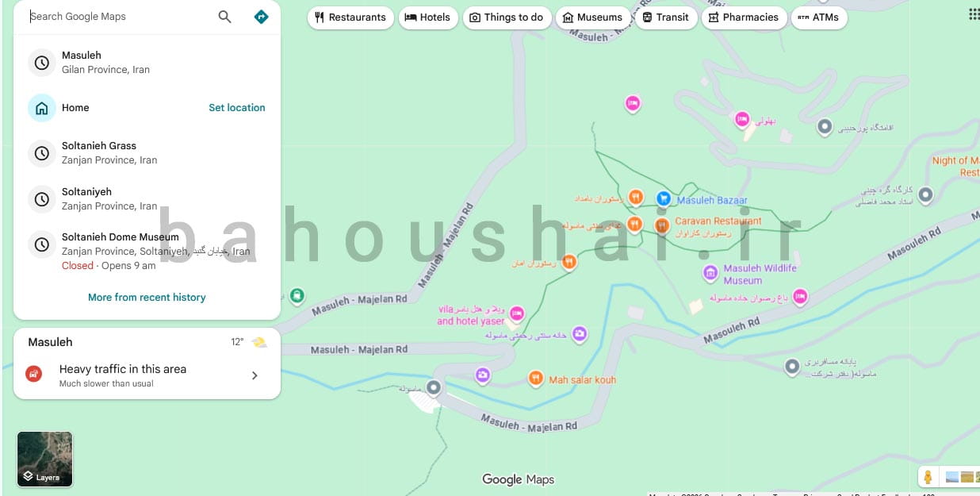Click the blue sky imagery thumbnail beside pegman

coord(951,477)
